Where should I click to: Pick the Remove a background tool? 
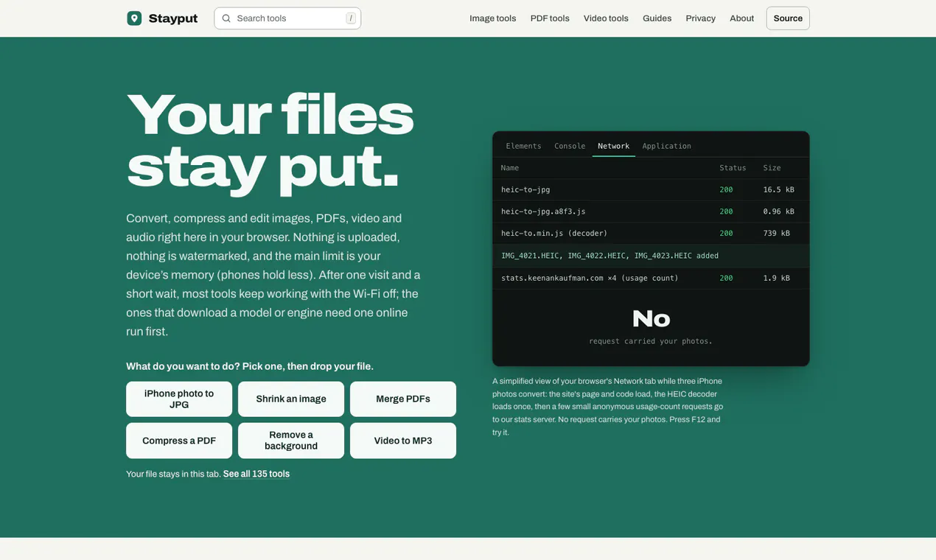[291, 441]
